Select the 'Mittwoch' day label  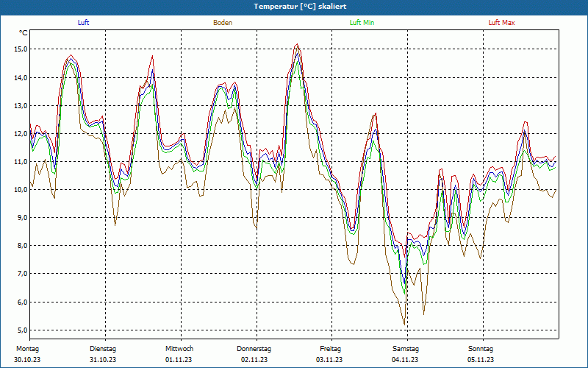179,349
